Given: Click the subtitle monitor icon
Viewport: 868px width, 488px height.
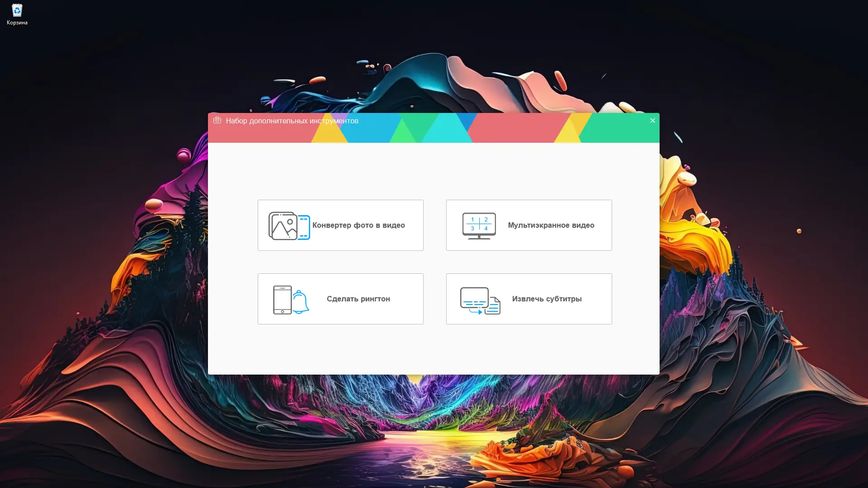Looking at the screenshot, I should coord(474,297).
